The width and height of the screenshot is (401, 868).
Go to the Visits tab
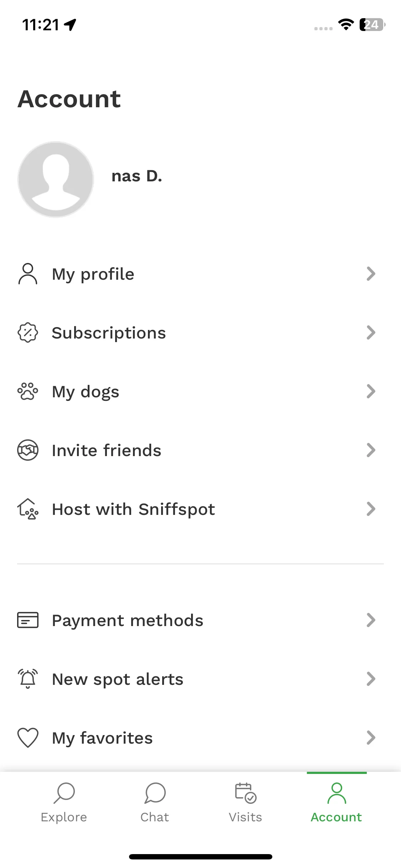pos(246,802)
